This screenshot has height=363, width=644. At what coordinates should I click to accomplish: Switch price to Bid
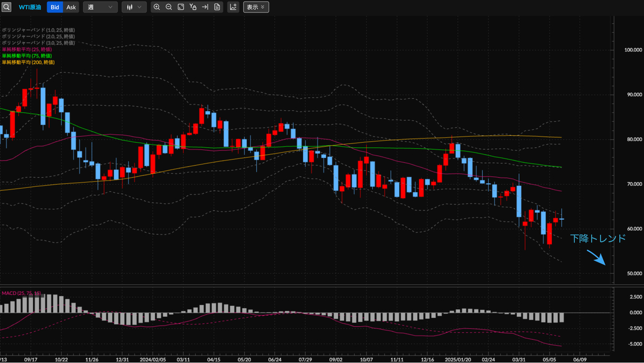[x=55, y=7]
